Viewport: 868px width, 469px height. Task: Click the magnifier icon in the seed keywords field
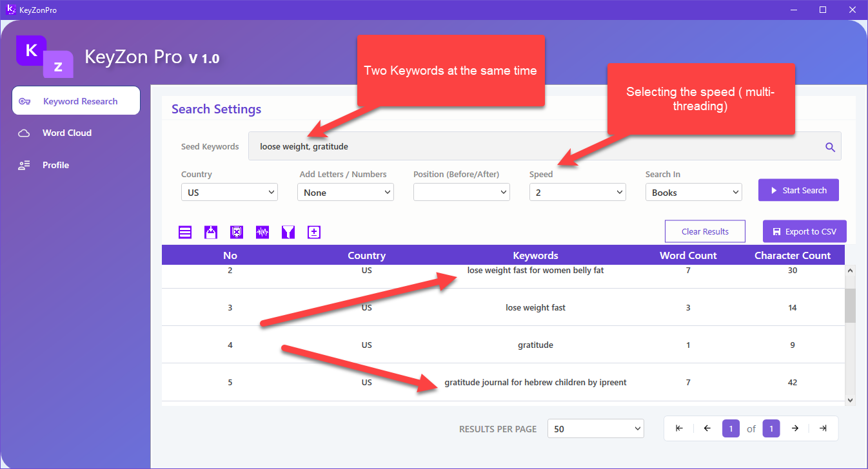[x=830, y=147]
